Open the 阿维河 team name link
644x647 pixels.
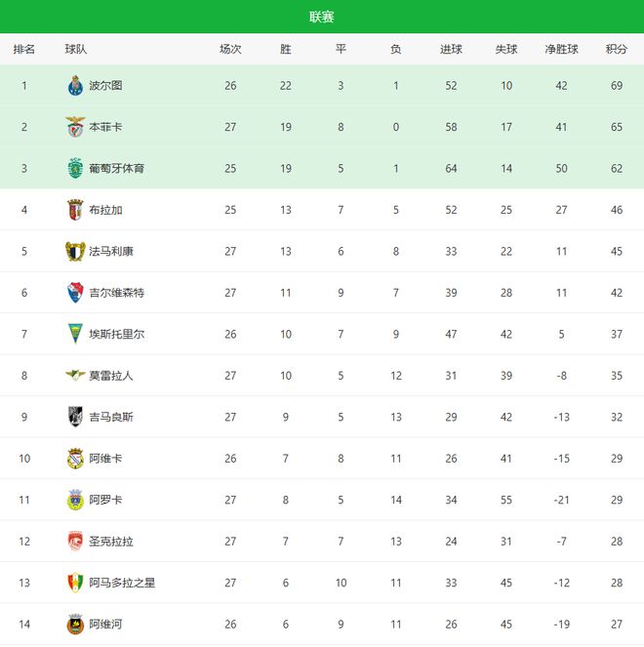click(105, 624)
